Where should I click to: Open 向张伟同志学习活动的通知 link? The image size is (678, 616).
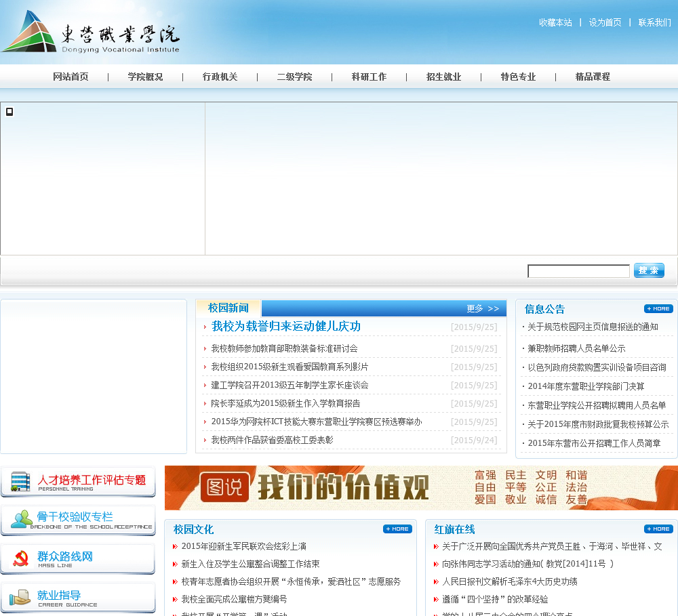527,564
